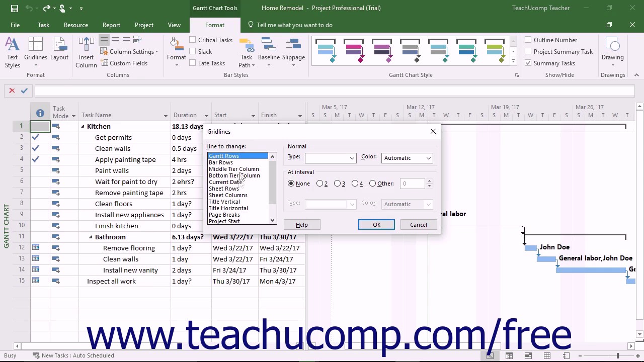Open the Format bar styles button
Screen dimensions: 644x362
[x=177, y=52]
